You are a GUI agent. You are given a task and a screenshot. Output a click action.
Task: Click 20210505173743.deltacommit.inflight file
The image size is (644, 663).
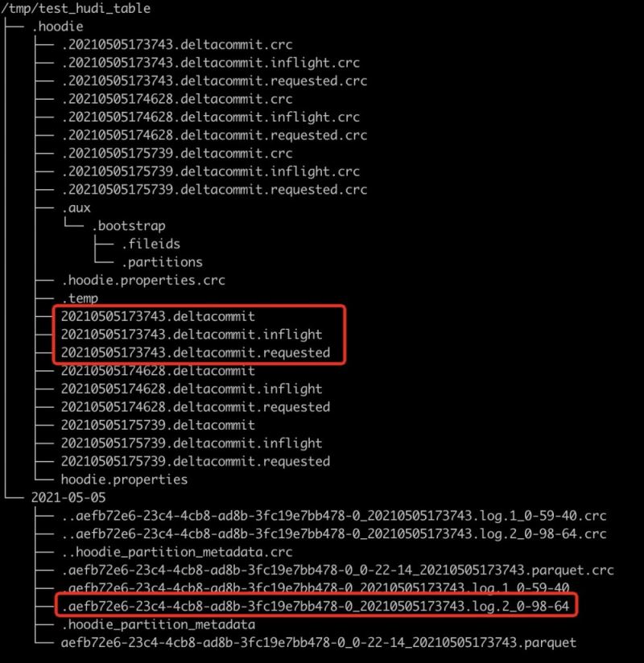[x=192, y=335]
